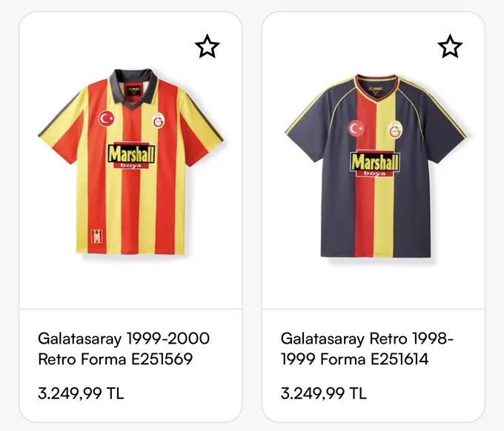Click Galatasaray crest on striped jersey
Screen dimensions: 504x431
pyautogui.click(x=159, y=121)
